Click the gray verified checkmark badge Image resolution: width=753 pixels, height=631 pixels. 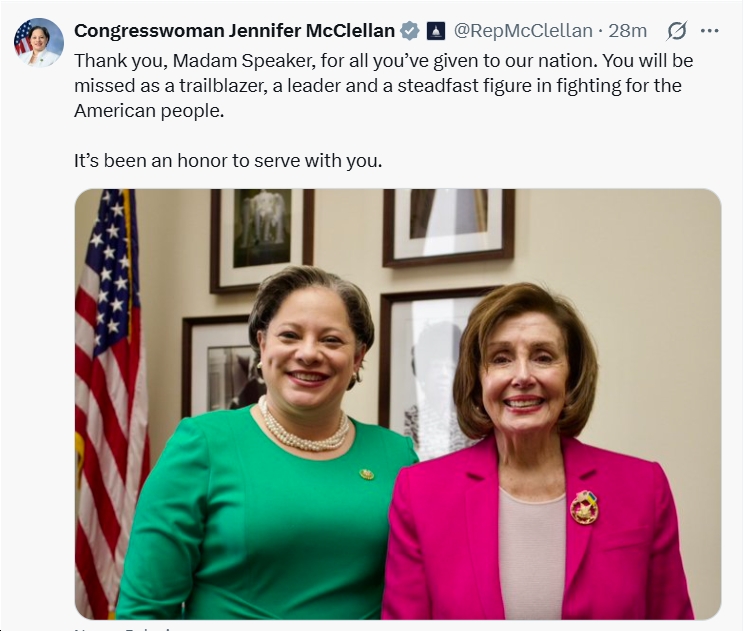tap(410, 31)
